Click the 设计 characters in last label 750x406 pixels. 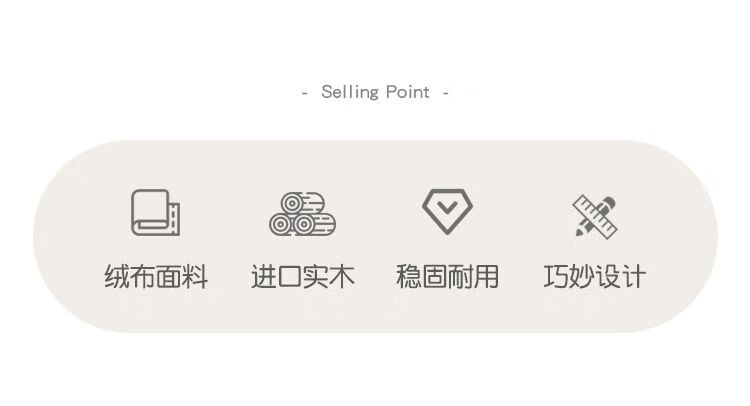(621, 277)
